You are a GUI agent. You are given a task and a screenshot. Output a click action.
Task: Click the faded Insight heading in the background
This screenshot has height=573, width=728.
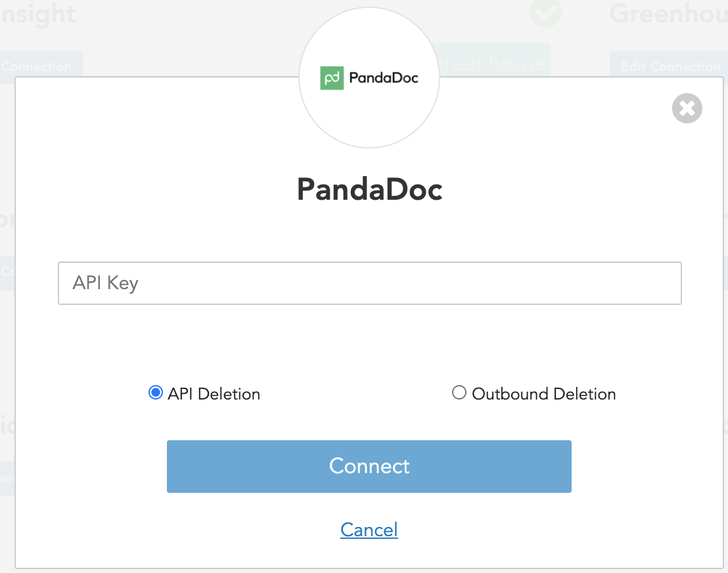click(x=37, y=14)
